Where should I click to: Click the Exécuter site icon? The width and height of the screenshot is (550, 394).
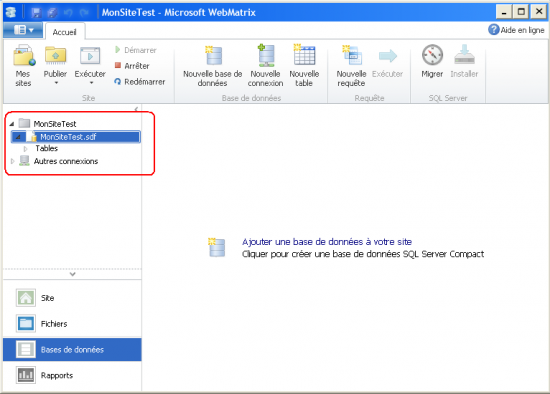(90, 56)
